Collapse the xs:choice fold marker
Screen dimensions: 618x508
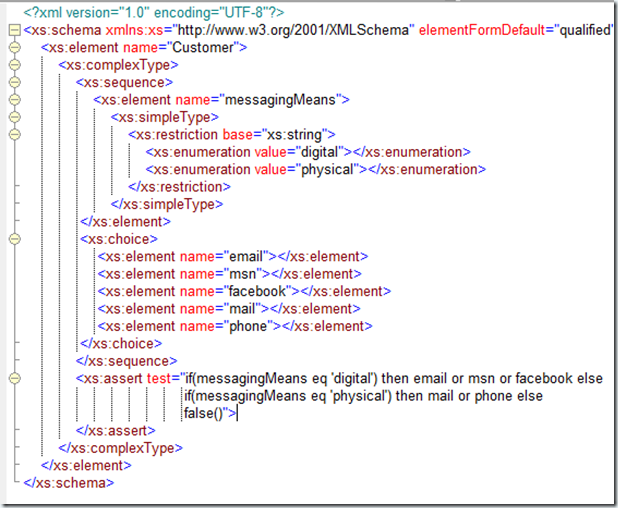(x=13, y=239)
